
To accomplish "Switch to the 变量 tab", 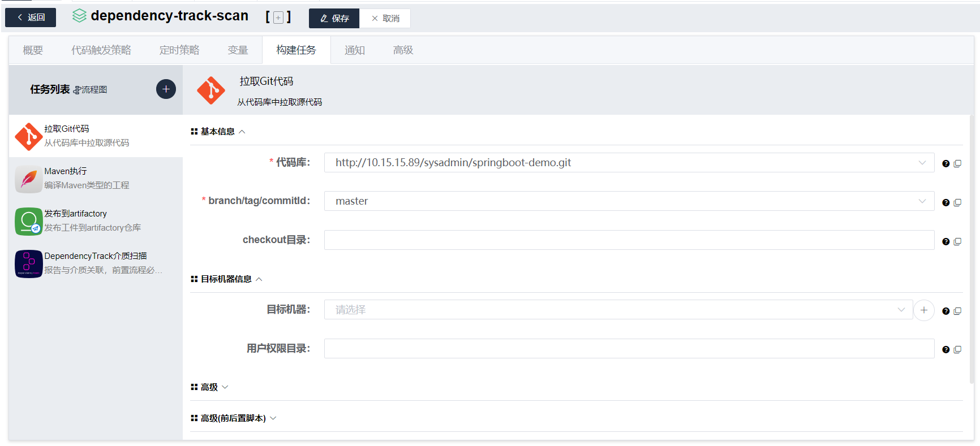I will click(238, 50).
